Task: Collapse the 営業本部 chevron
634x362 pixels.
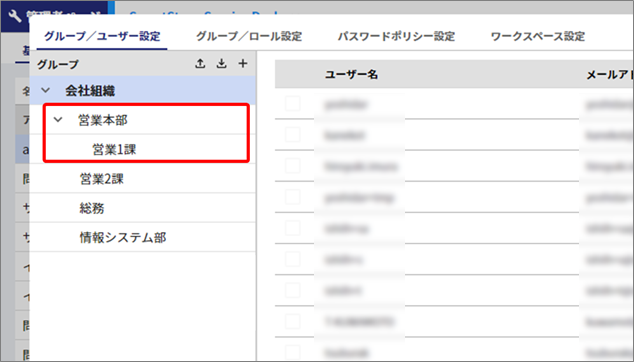Action: tap(58, 120)
